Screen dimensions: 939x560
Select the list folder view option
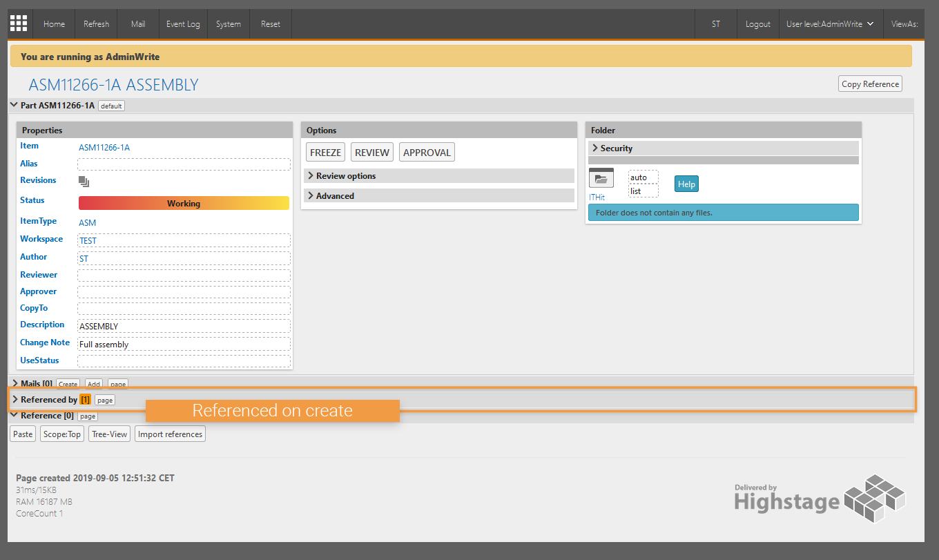[643, 191]
